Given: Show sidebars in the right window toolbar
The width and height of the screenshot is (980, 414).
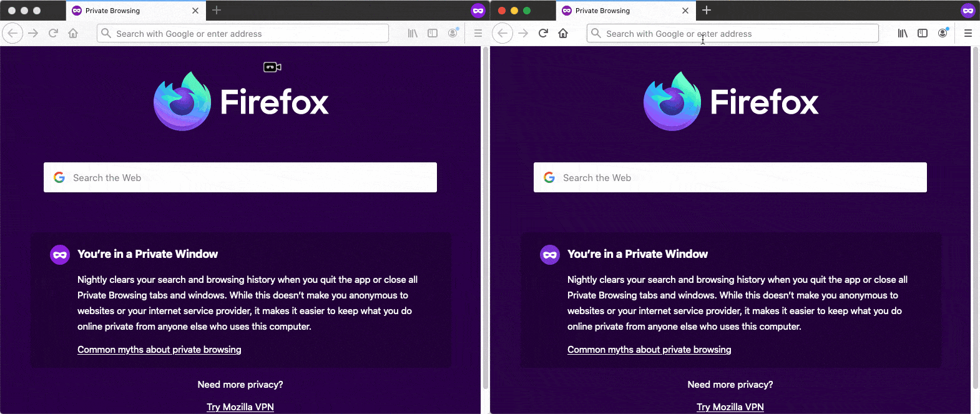Looking at the screenshot, I should pos(923,34).
